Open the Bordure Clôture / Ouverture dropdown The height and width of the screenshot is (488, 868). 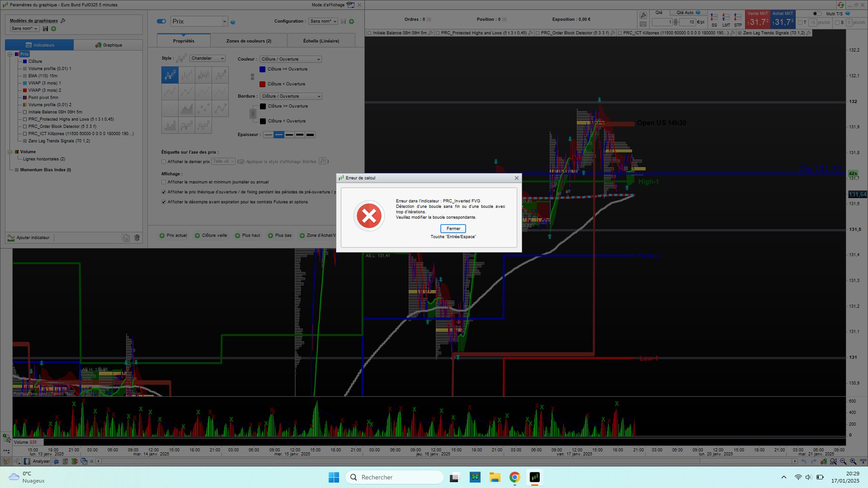[291, 96]
